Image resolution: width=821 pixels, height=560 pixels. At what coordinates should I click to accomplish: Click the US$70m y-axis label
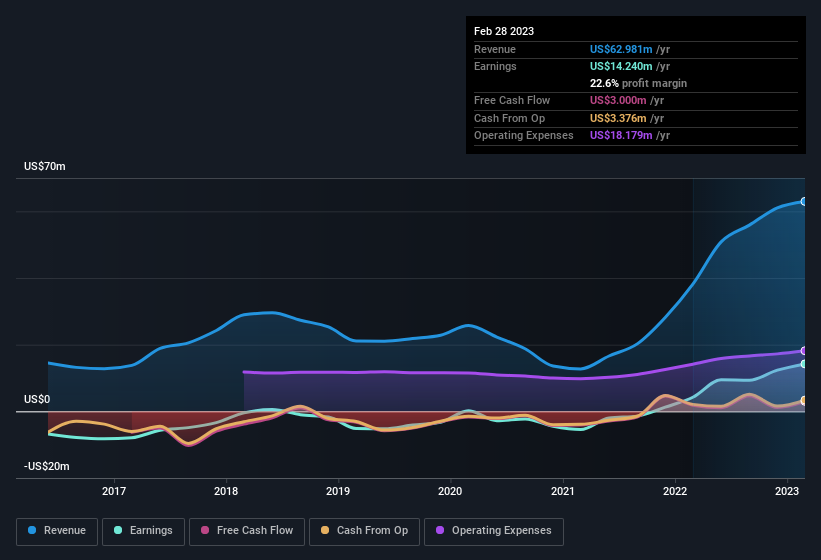click(x=45, y=166)
